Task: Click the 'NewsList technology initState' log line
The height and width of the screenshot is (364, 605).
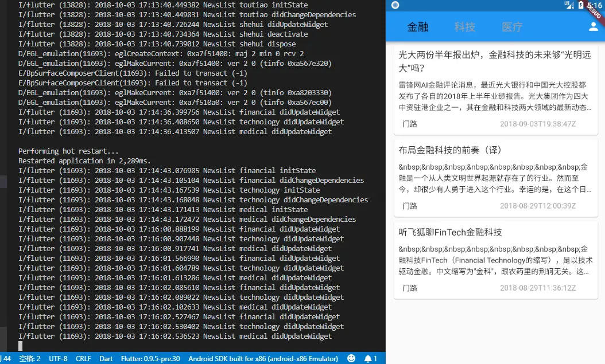Action: point(169,190)
